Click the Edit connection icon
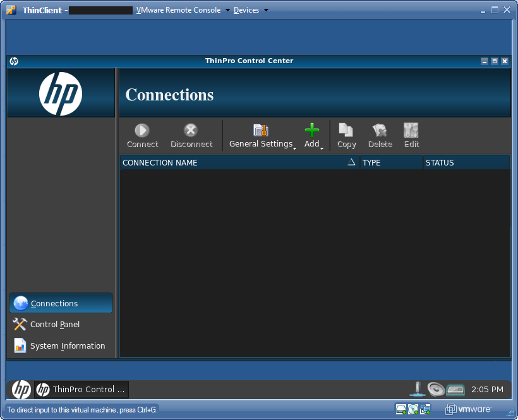This screenshot has width=518, height=420. 411,135
